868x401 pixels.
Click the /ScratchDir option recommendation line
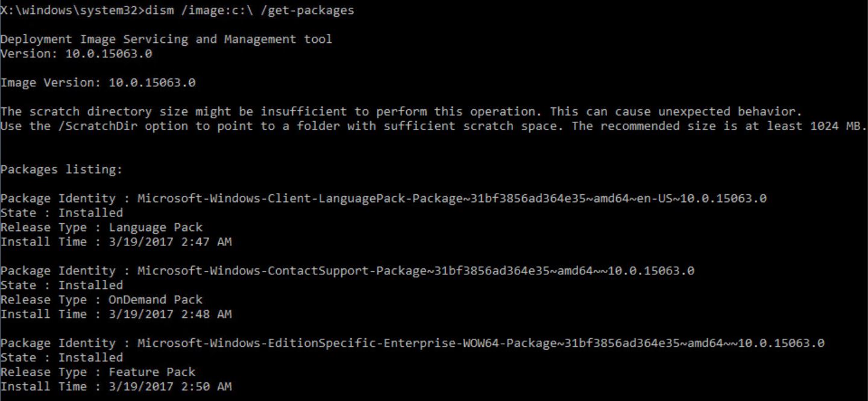point(434,126)
